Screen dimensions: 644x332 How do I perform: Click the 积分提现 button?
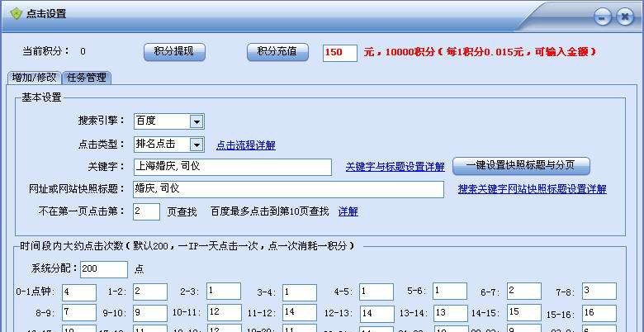pyautogui.click(x=174, y=52)
